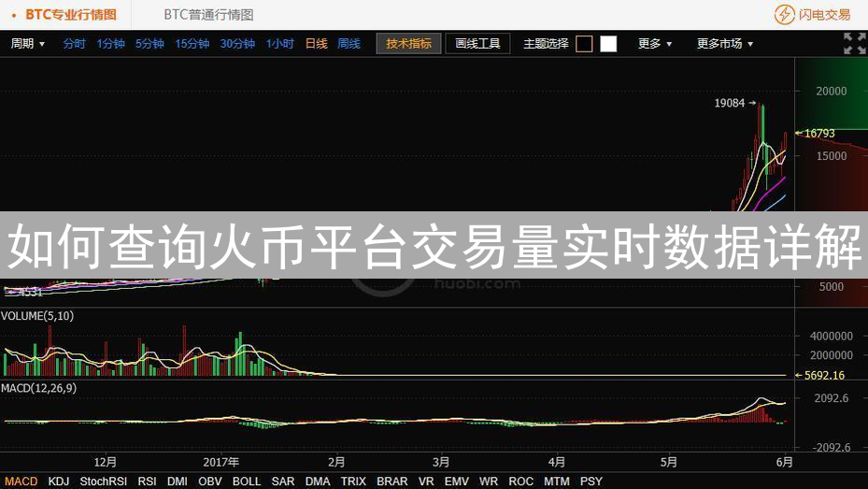Toggle 技术指标 button

click(408, 44)
